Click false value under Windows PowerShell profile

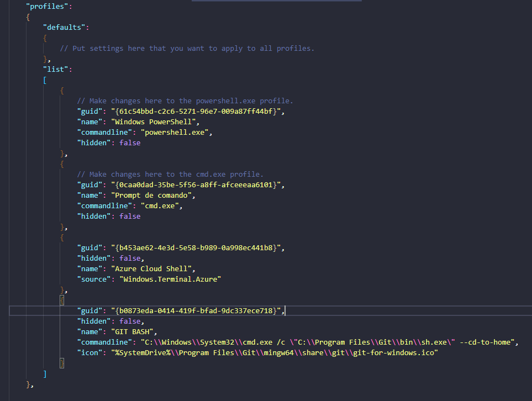pos(130,143)
